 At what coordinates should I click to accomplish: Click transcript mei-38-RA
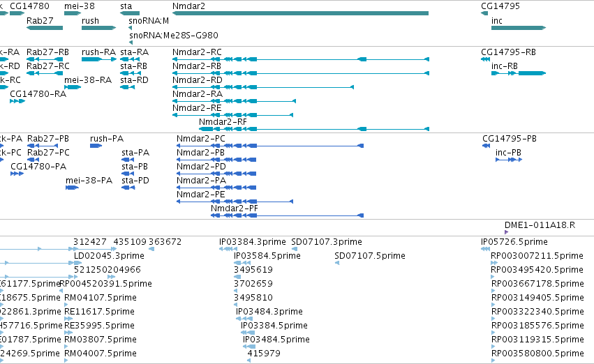pos(73,87)
